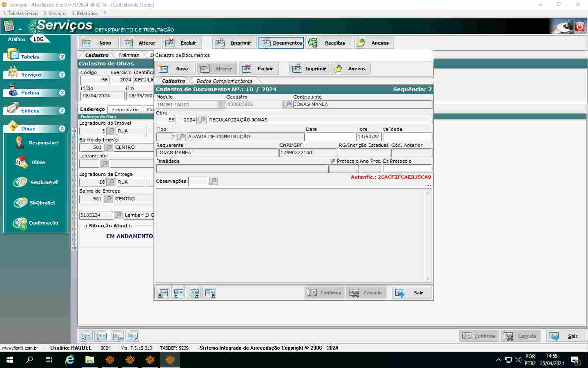
Task: Click Anexos button in documents dialog
Action: [351, 69]
